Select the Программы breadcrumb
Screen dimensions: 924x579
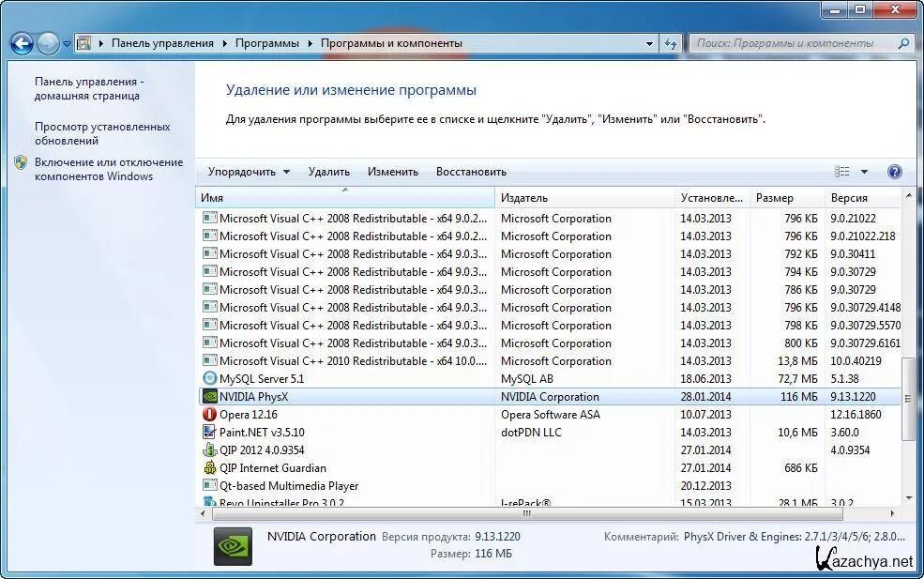[267, 43]
